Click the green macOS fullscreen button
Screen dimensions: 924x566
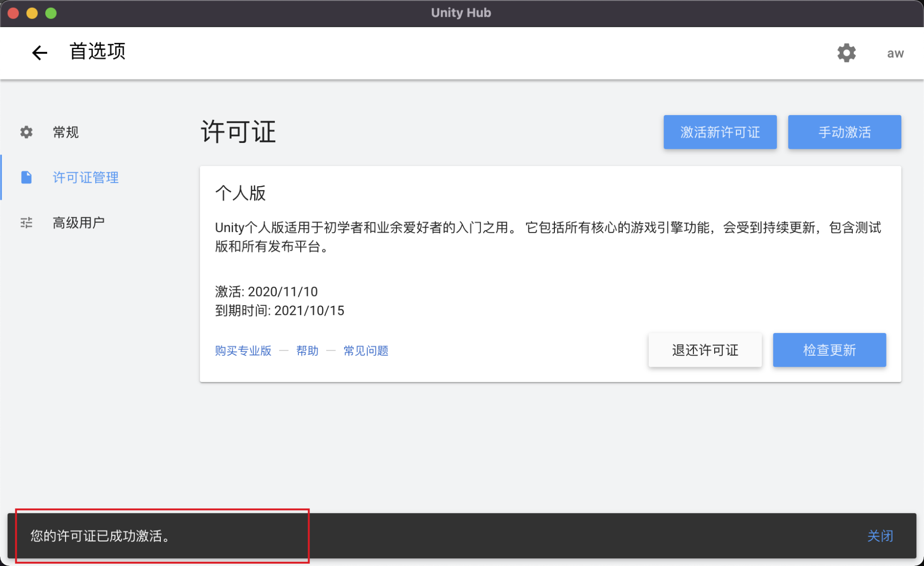51,13
